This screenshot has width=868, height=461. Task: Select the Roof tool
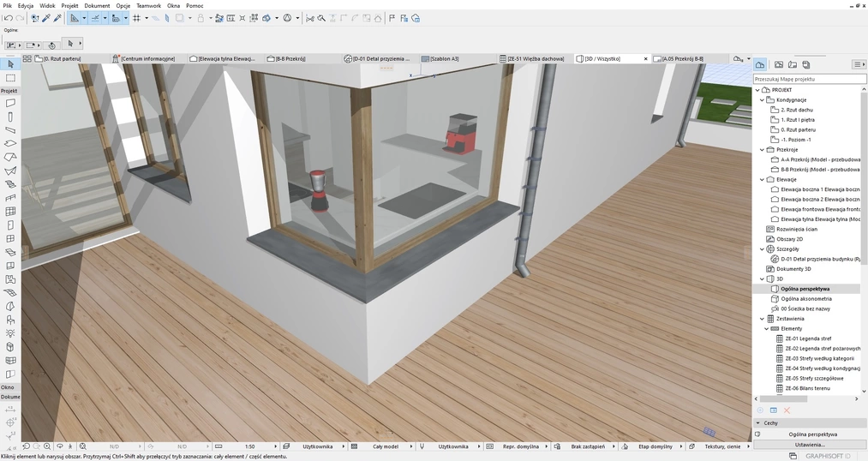tap(10, 157)
